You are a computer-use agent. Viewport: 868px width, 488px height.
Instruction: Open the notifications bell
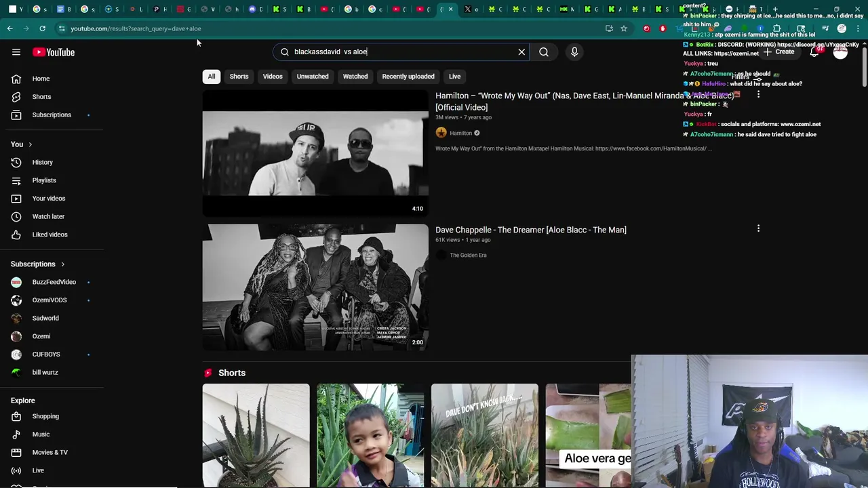click(814, 52)
